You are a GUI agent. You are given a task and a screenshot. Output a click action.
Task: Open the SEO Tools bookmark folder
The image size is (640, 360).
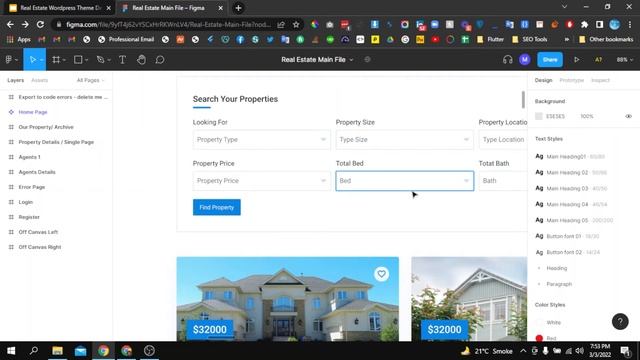(x=530, y=40)
